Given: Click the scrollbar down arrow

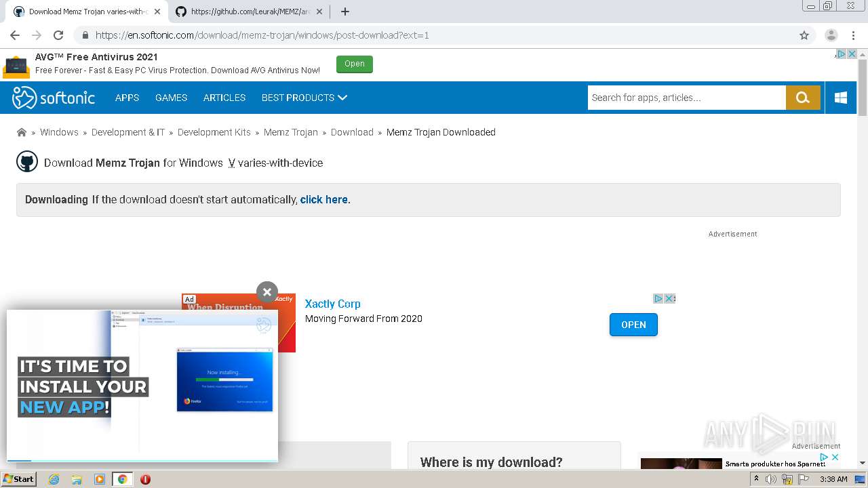Looking at the screenshot, I should pos(863,464).
